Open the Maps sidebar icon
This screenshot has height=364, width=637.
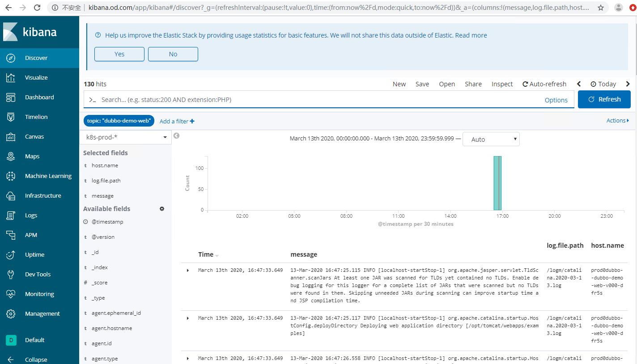(11, 157)
